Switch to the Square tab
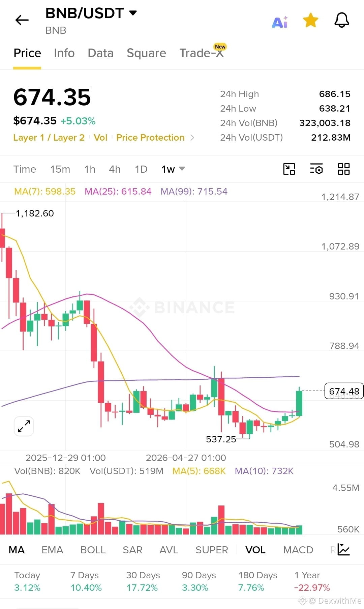The width and height of the screenshot is (364, 609). (146, 53)
